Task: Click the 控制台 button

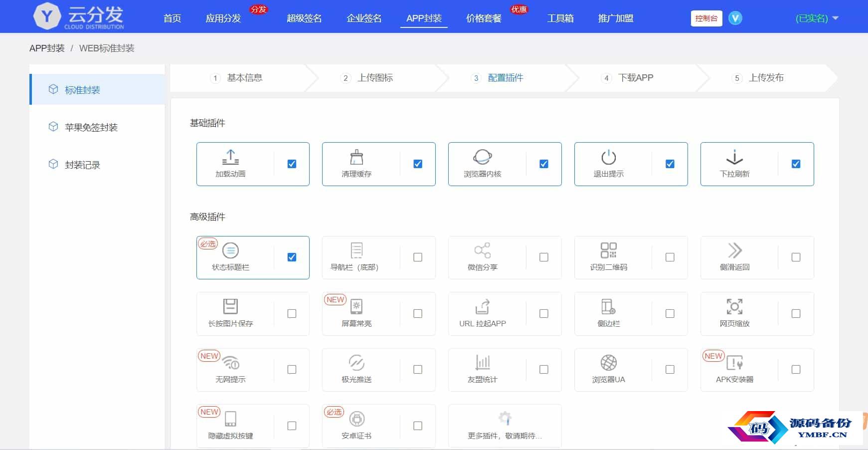Action: tap(706, 18)
